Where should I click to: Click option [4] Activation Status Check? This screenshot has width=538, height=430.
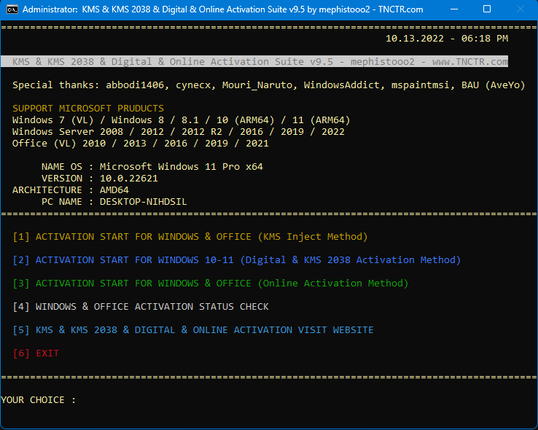click(x=141, y=307)
